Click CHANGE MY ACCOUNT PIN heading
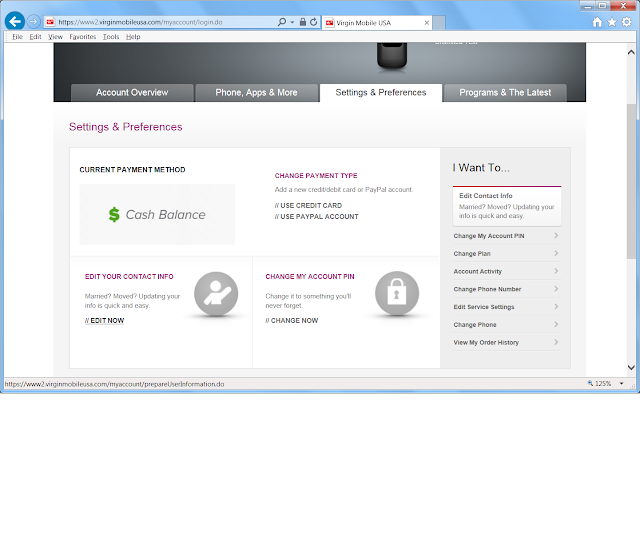This screenshot has width=640, height=533. [310, 277]
